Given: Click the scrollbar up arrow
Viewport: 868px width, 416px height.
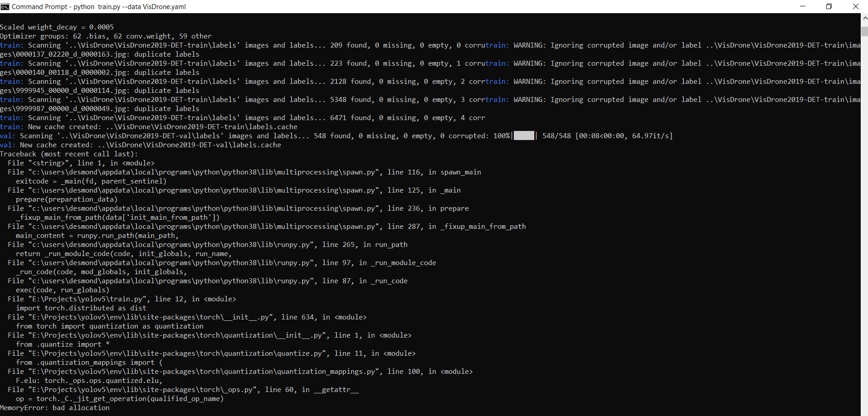Looking at the screenshot, I should point(864,17).
